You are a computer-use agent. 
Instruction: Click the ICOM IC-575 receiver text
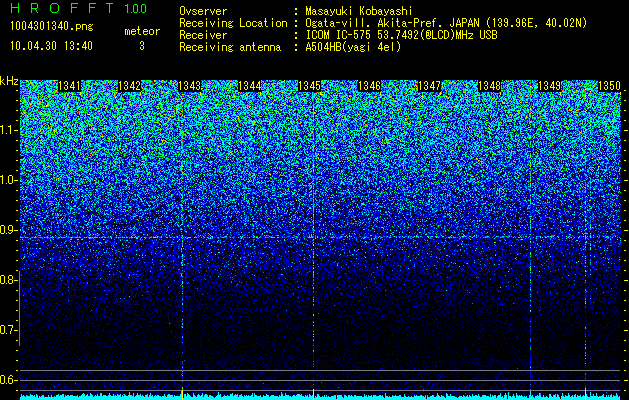coord(401,35)
